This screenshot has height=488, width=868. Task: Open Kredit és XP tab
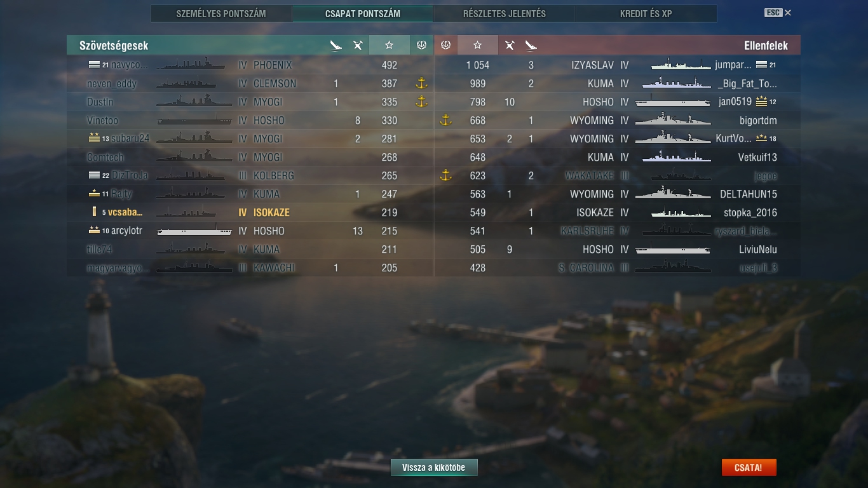pos(646,13)
